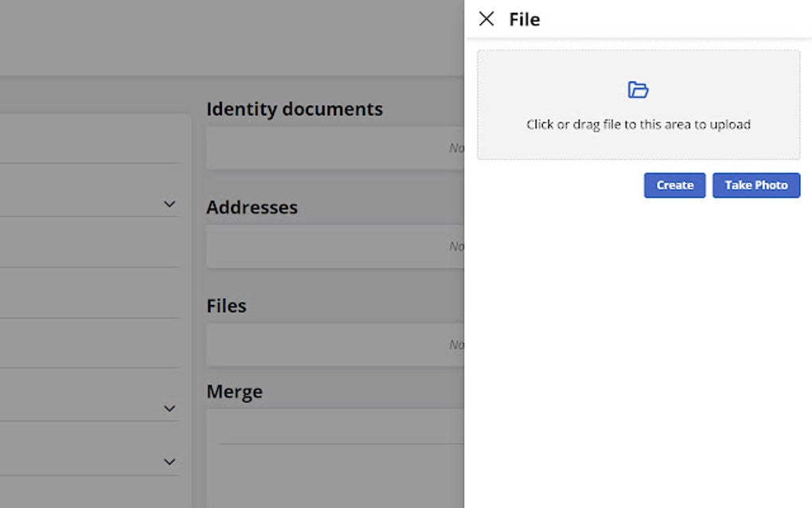Click the dismiss icon in the panel header
The height and width of the screenshot is (508, 812).
pos(486,18)
